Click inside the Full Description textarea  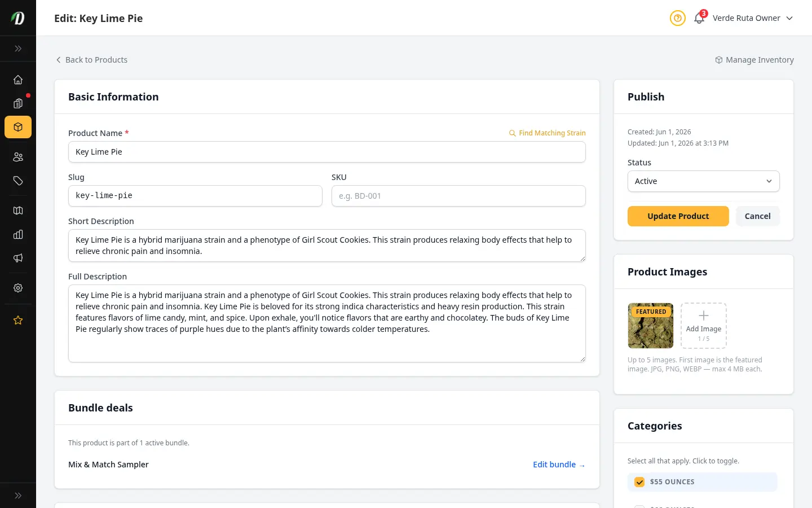click(327, 323)
